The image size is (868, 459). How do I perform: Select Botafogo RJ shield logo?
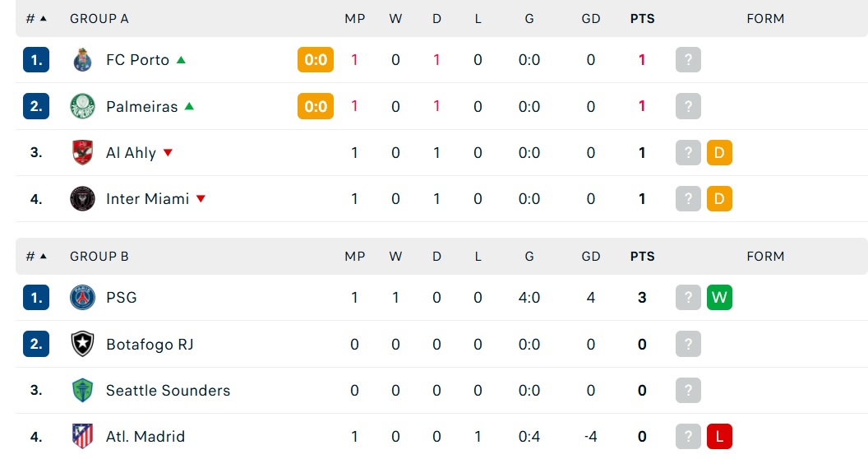[82, 344]
